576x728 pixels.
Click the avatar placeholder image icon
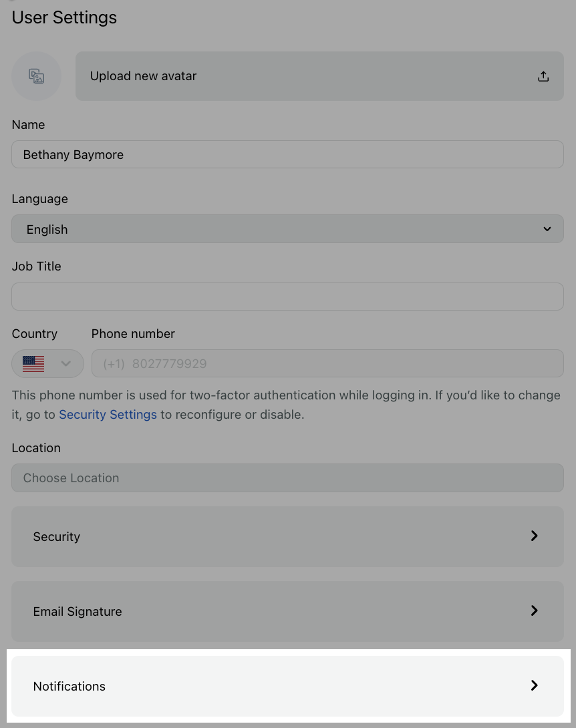click(36, 76)
